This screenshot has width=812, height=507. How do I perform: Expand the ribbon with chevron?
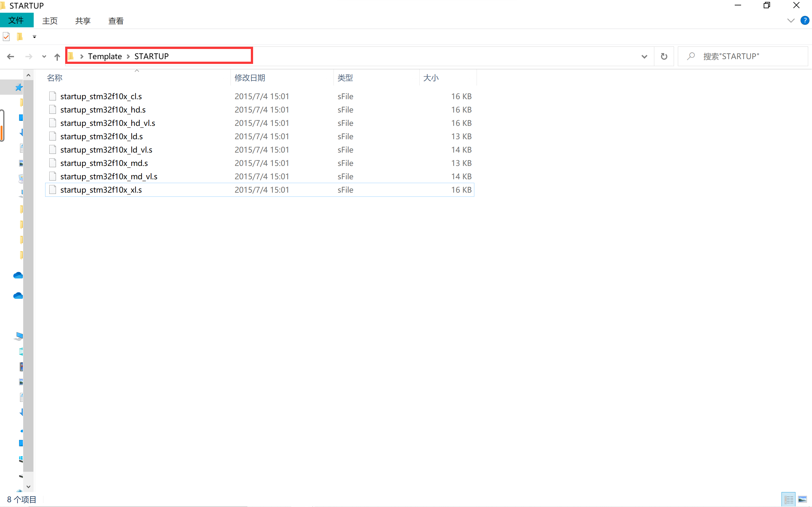click(x=790, y=20)
